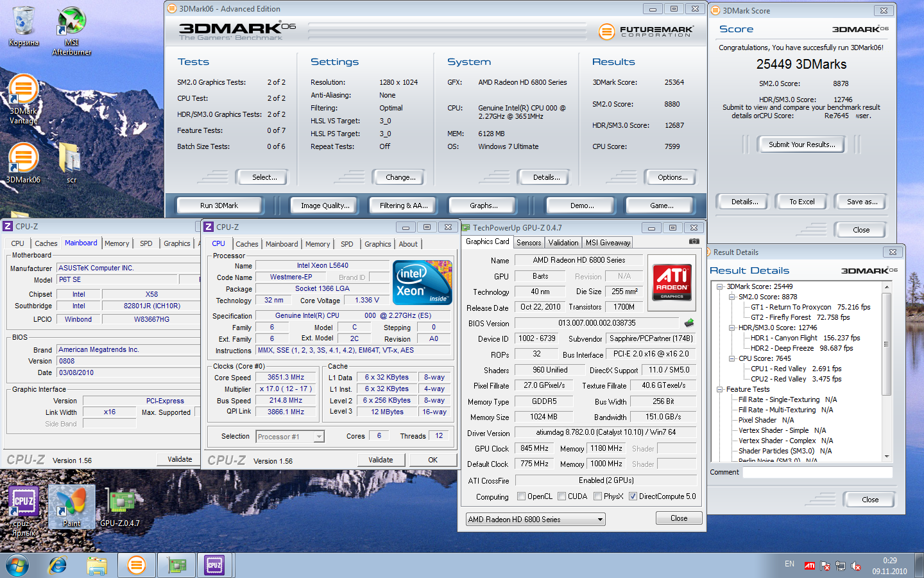Screen dimensions: 924x578
Task: Switch to the Sensors tab in GPU-Z
Action: tap(529, 243)
